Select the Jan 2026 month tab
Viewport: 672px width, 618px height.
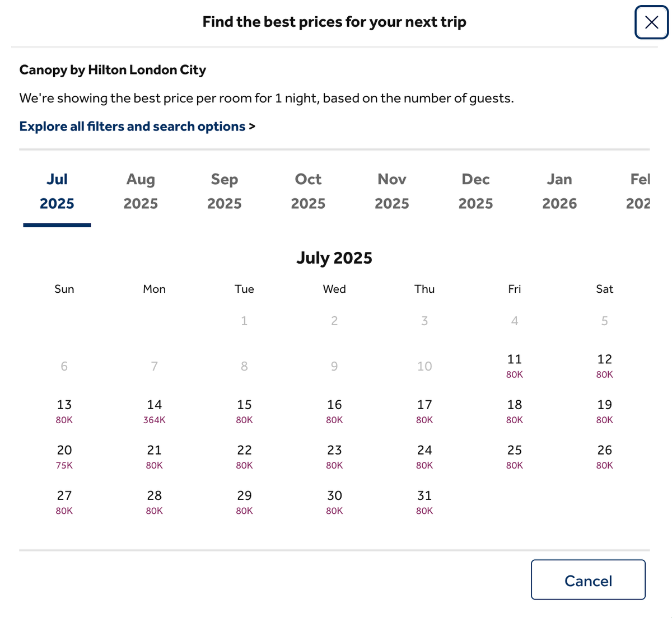click(x=559, y=191)
